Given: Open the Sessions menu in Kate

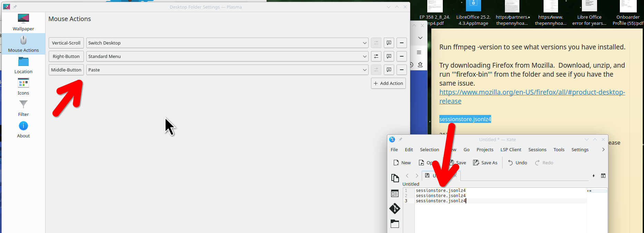Looking at the screenshot, I should (x=537, y=149).
